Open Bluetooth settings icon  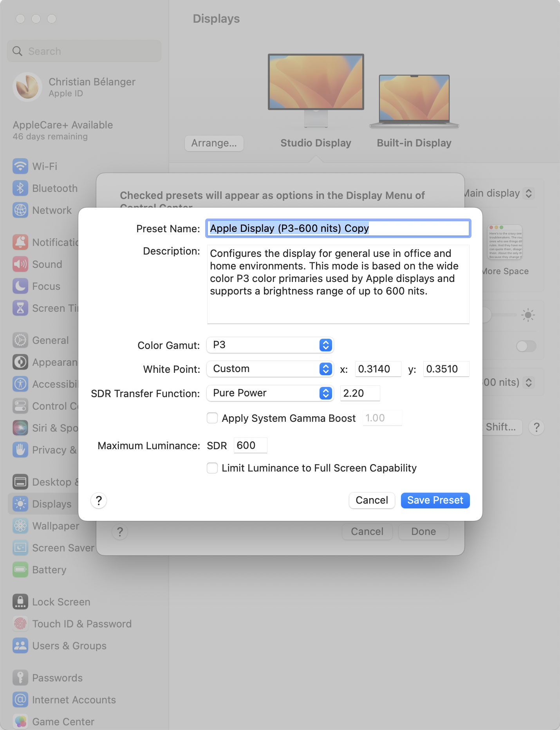tap(20, 188)
